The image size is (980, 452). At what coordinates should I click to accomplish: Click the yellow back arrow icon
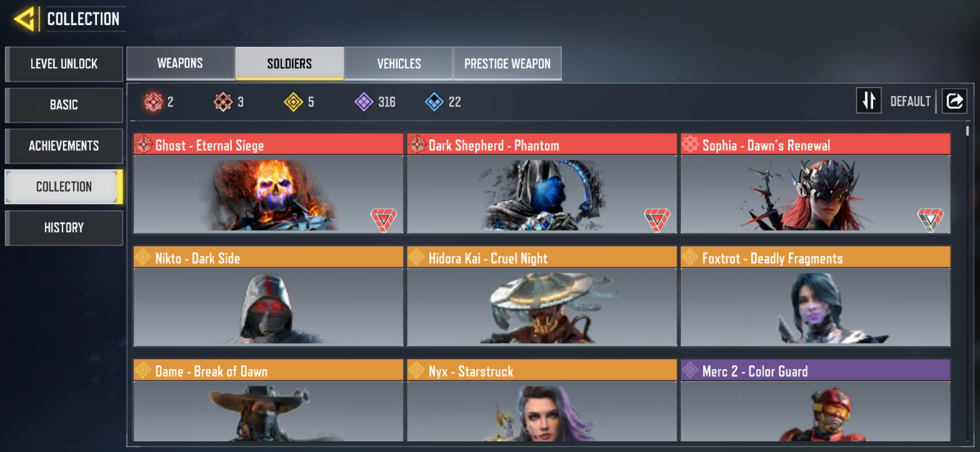[24, 19]
